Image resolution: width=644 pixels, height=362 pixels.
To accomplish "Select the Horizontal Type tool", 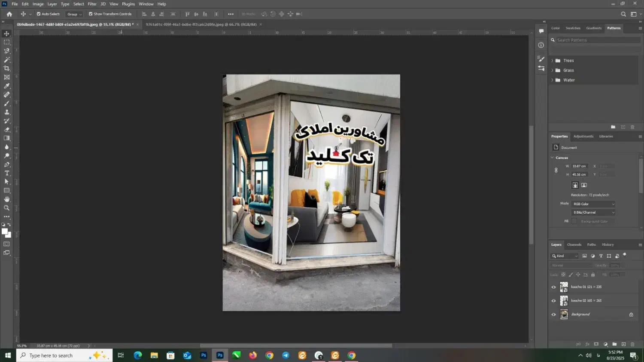I will click(x=7, y=173).
